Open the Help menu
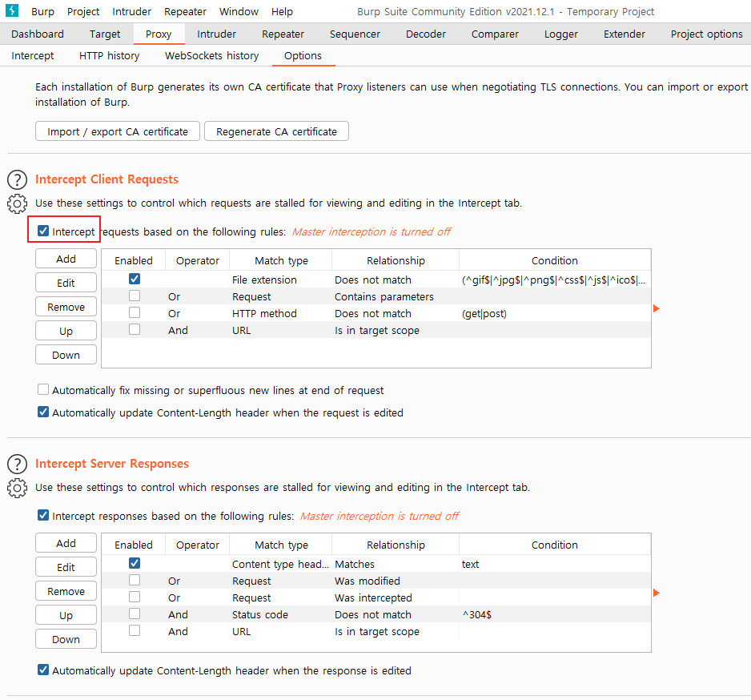Viewport: 751px width, 700px height. [x=282, y=11]
